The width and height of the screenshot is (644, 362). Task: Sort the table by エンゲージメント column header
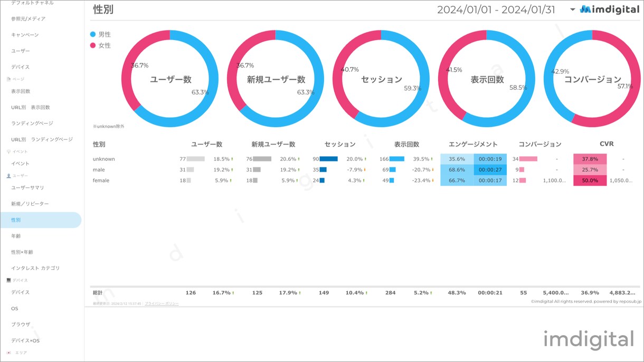click(473, 144)
